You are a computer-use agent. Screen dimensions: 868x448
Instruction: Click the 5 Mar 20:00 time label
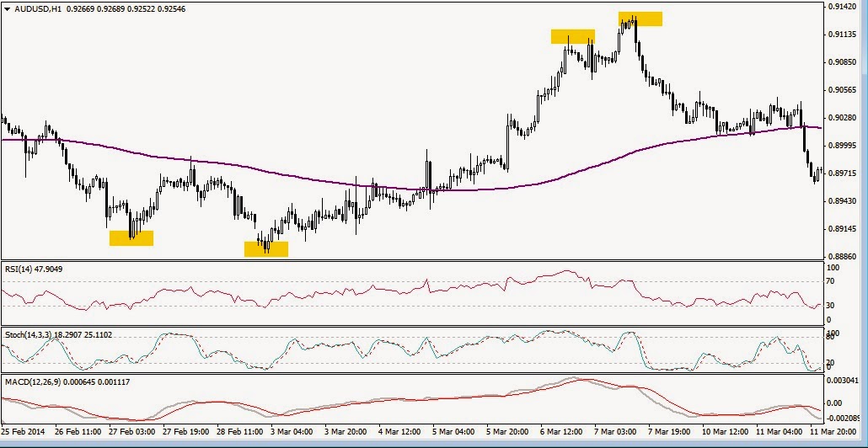coord(509,431)
